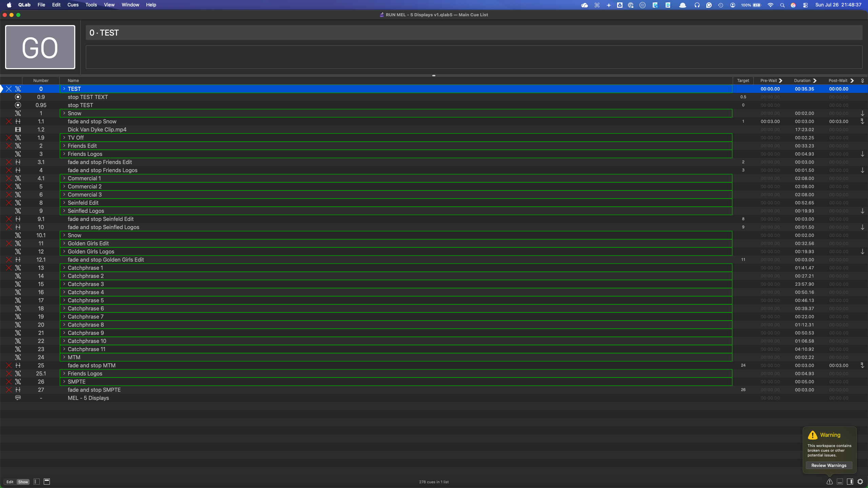Click the fade cue icon for 1.1
The width and height of the screenshot is (868, 488).
18,121
